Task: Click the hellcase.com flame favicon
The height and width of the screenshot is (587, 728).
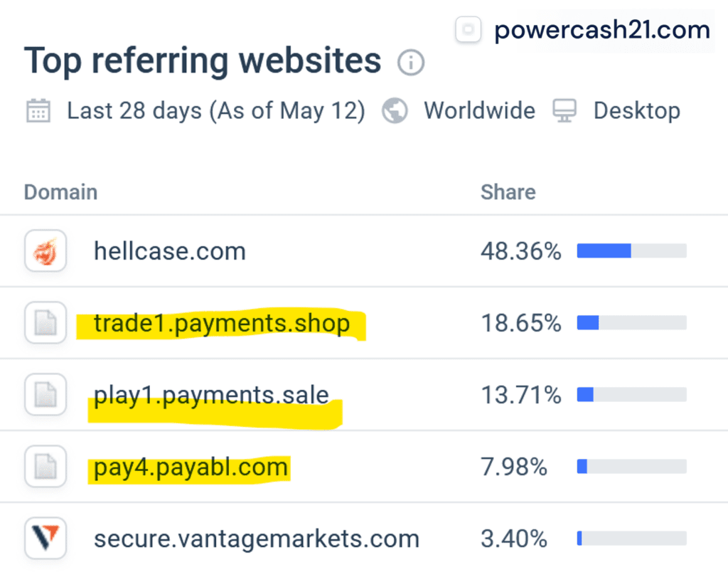Action: click(45, 251)
